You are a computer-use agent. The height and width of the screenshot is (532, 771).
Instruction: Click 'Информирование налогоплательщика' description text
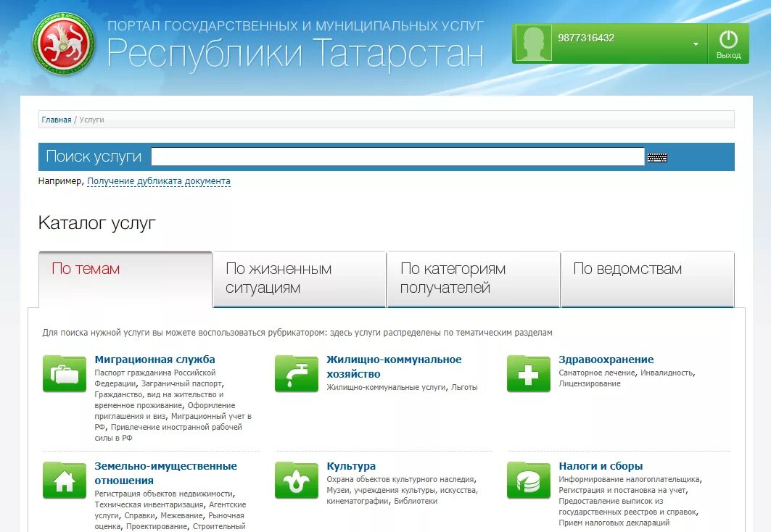click(630, 479)
